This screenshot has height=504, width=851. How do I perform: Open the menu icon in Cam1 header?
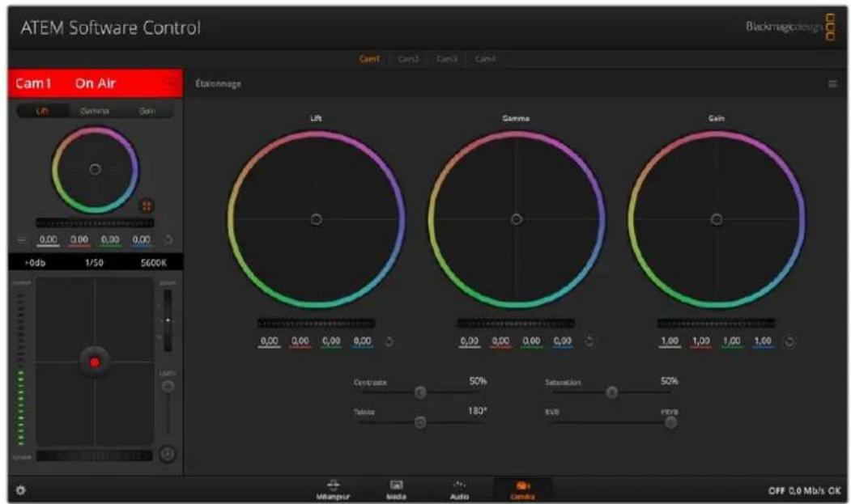(x=170, y=83)
